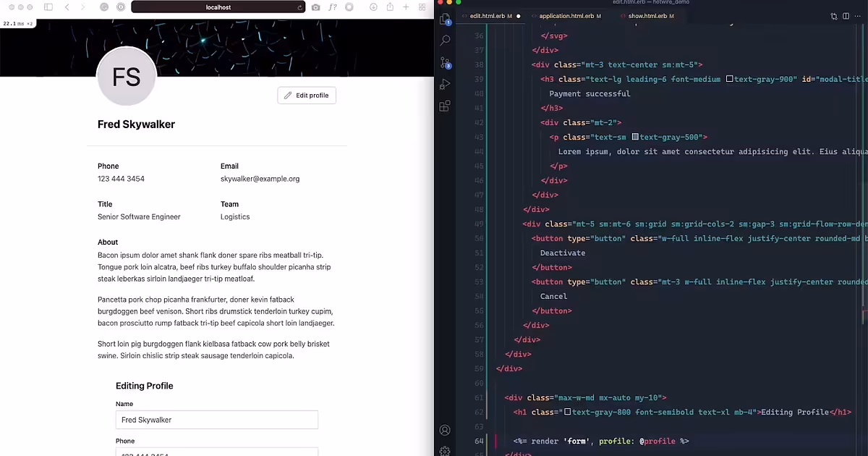This screenshot has width=868, height=456.
Task: Click the FS avatar circle
Action: pos(127,77)
